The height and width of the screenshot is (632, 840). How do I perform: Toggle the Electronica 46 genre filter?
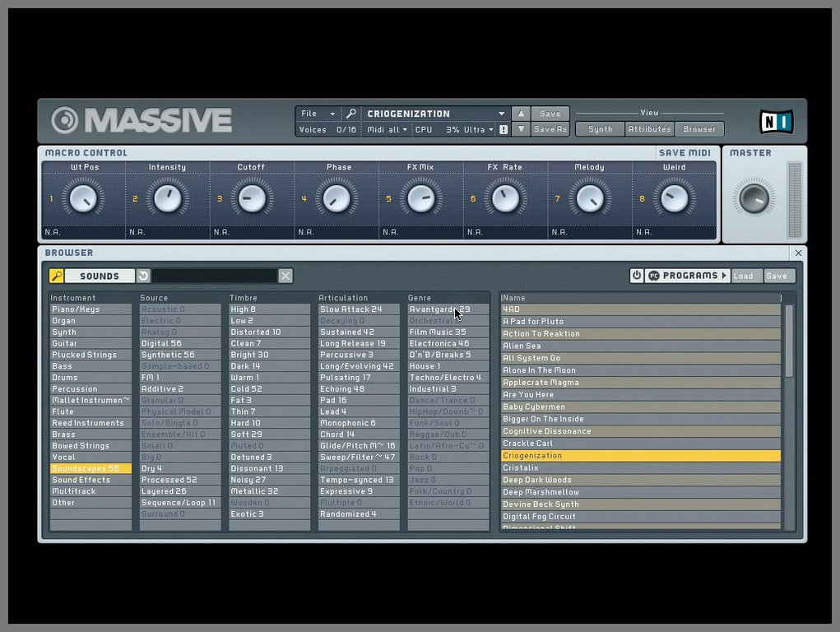(x=448, y=344)
